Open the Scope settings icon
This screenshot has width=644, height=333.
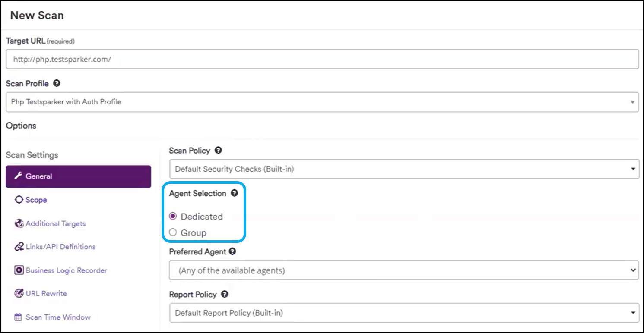[x=19, y=199]
